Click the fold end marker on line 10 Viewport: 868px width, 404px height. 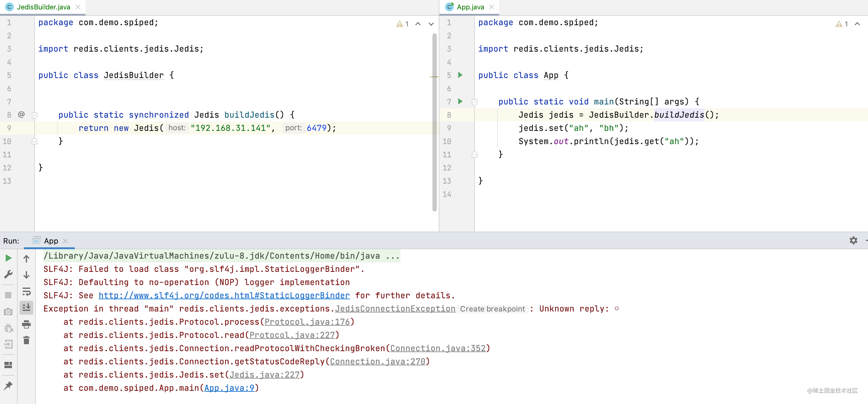coord(34,141)
